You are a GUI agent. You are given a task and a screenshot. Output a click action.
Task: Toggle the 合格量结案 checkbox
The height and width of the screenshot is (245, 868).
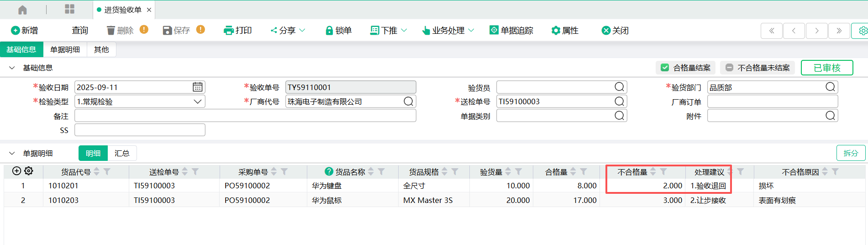[665, 68]
